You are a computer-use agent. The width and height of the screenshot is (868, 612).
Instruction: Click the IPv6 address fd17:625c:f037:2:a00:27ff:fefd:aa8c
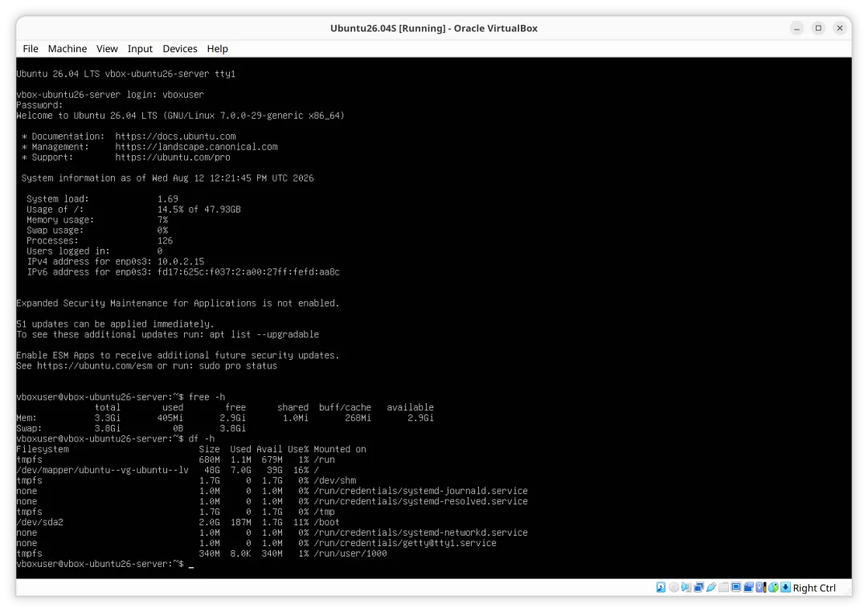pyautogui.click(x=248, y=271)
